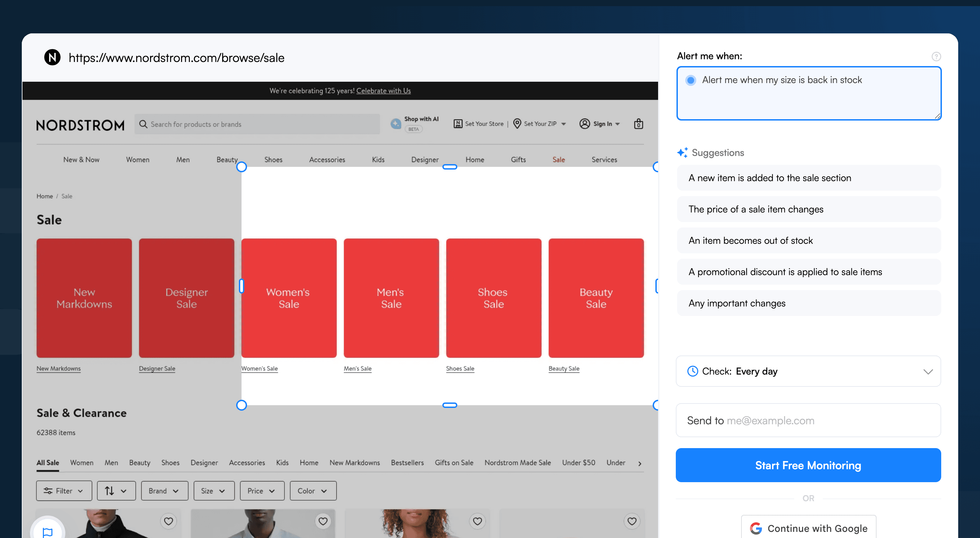980x538 pixels.
Task: Click the Google logo icon
Action: (x=755, y=528)
